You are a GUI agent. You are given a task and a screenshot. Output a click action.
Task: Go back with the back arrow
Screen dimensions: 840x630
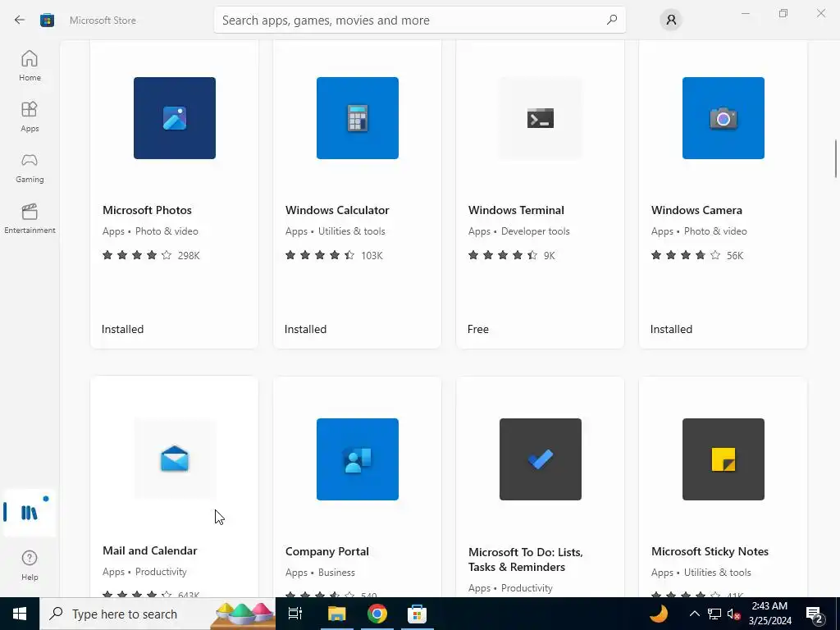click(x=20, y=21)
